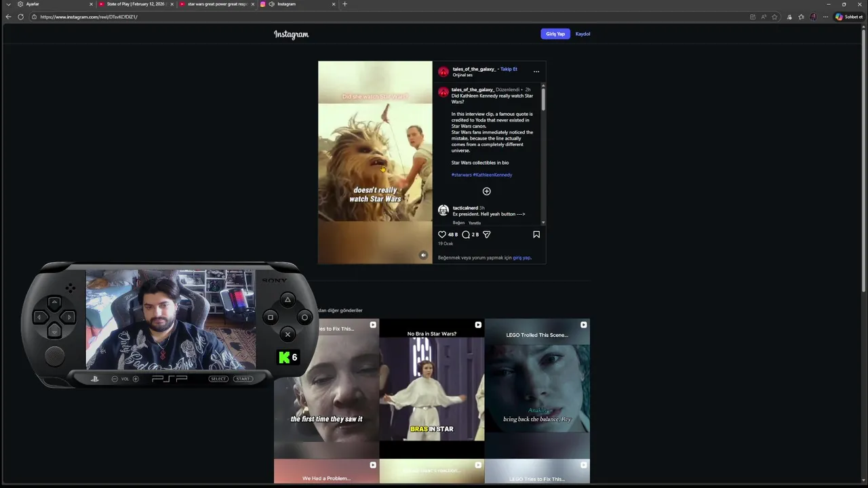Click the PSP overlay SELECT button

(x=218, y=379)
